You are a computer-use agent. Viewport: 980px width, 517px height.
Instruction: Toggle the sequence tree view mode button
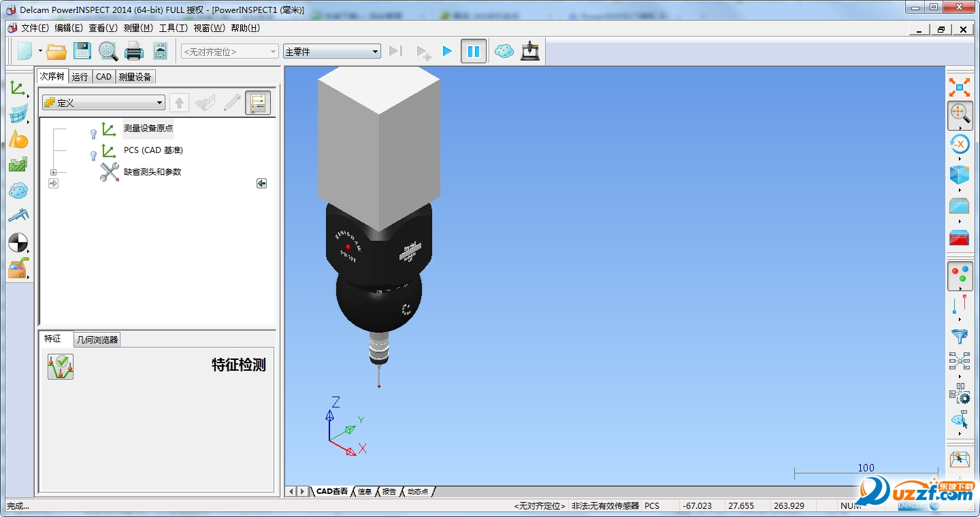tap(258, 103)
